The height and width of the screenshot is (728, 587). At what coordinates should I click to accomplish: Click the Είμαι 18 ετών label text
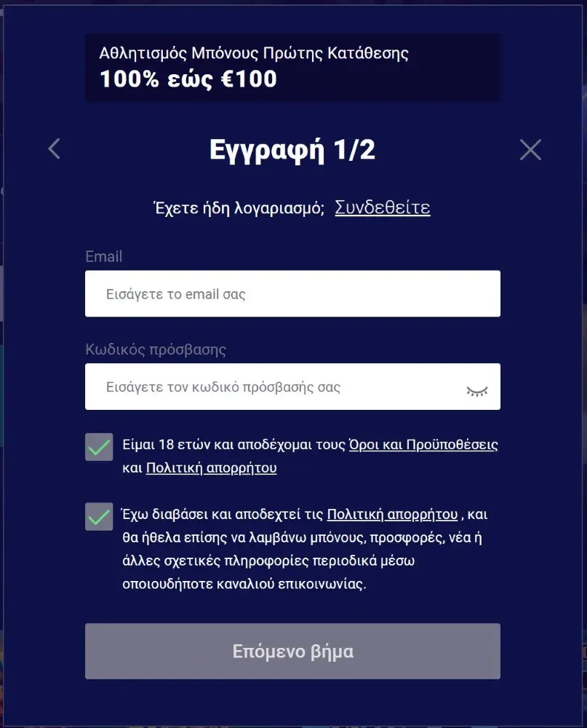(x=234, y=445)
